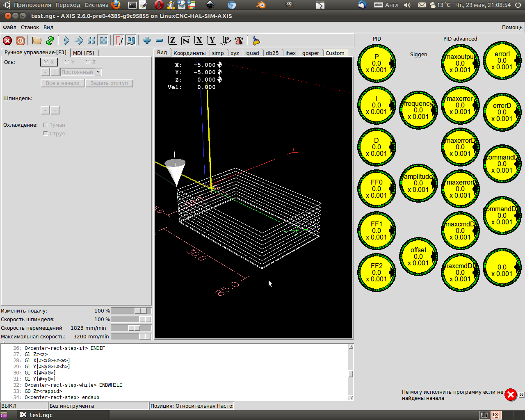
Task: Switch to the MDI [F5] tab
Action: click(x=84, y=53)
